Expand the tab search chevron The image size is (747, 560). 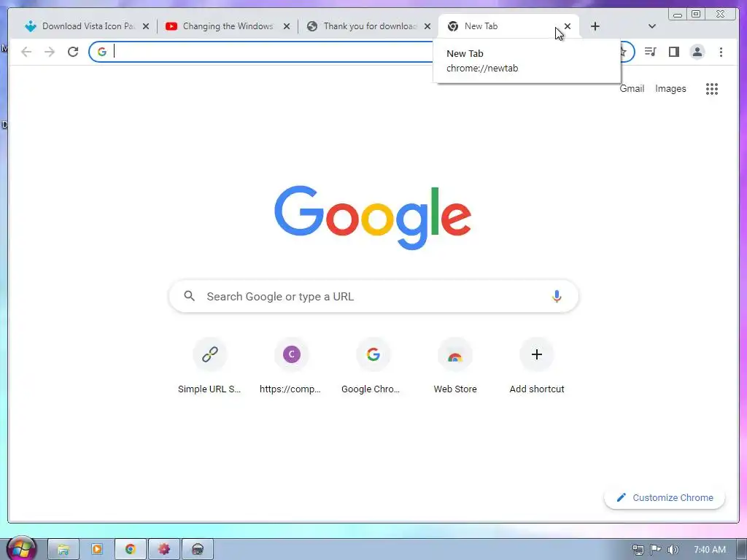pyautogui.click(x=652, y=26)
